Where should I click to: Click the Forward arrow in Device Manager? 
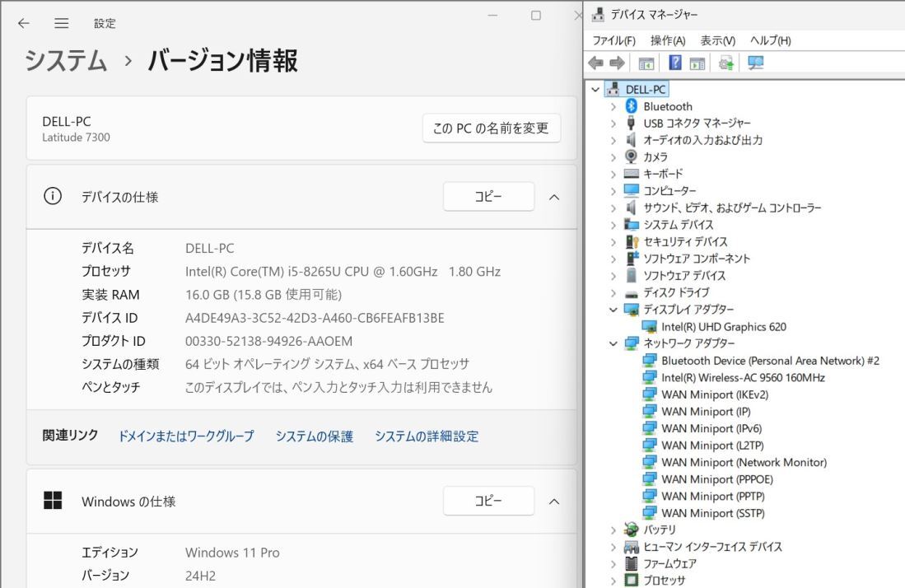coord(615,63)
